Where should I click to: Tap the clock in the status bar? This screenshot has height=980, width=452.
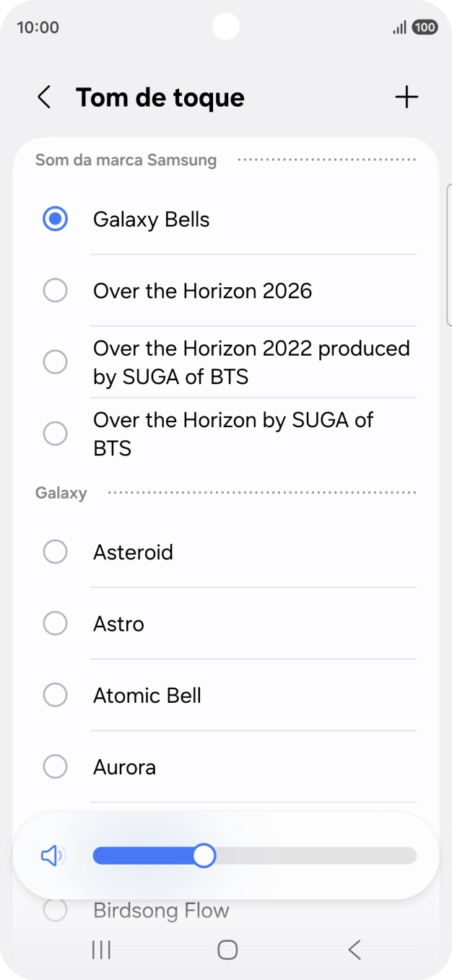[x=38, y=27]
